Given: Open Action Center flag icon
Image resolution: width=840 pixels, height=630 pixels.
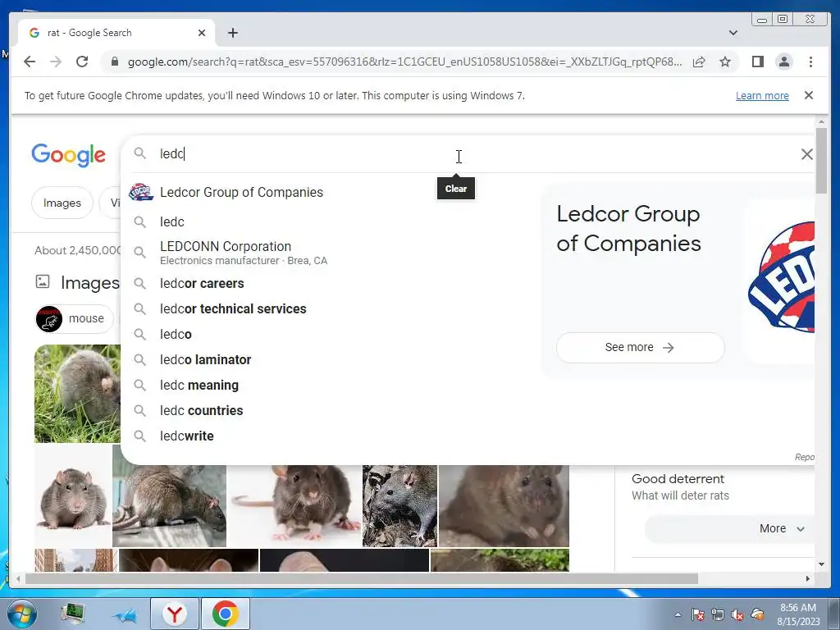Looking at the screenshot, I should [698, 615].
